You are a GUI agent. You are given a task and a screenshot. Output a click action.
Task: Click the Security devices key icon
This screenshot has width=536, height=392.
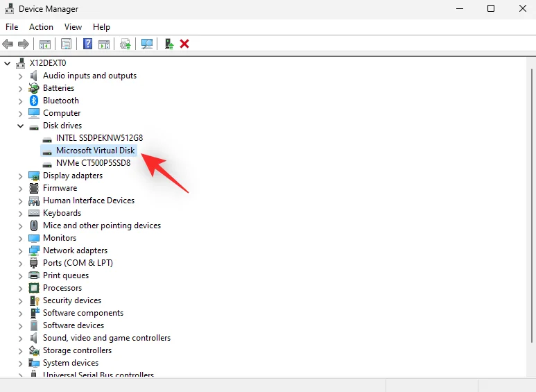34,300
